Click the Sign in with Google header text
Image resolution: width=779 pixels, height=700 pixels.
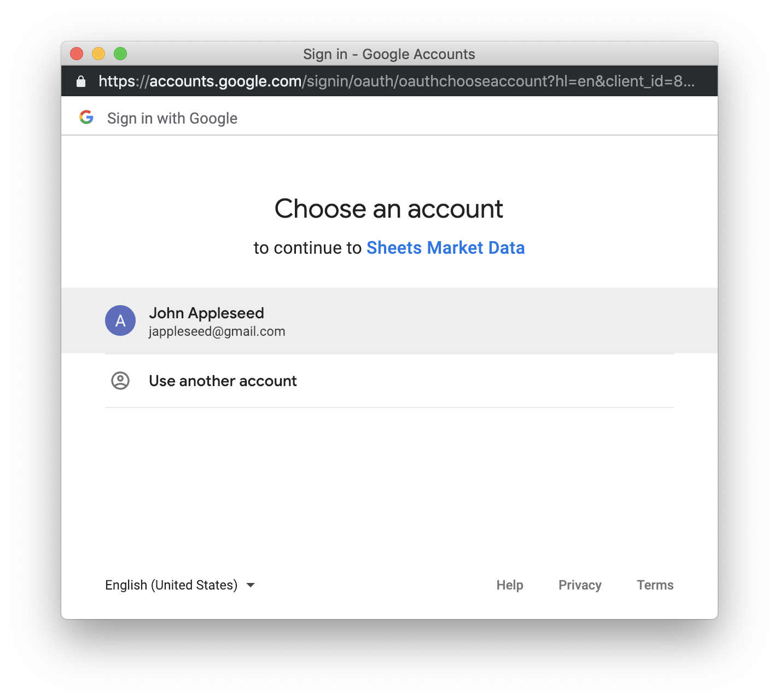172,118
